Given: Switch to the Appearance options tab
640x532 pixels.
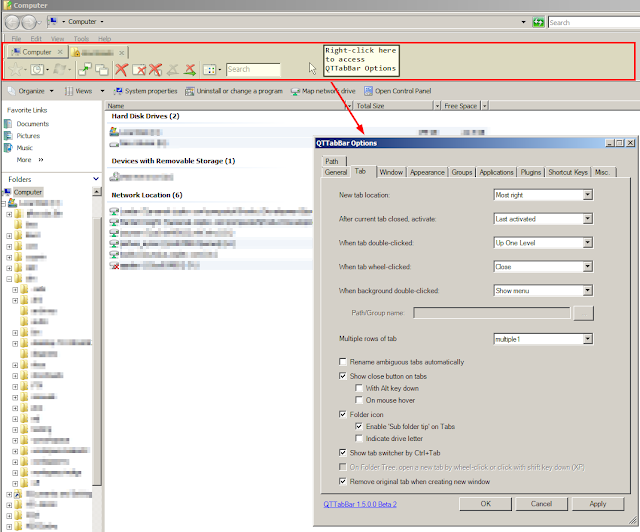Looking at the screenshot, I should tap(427, 172).
